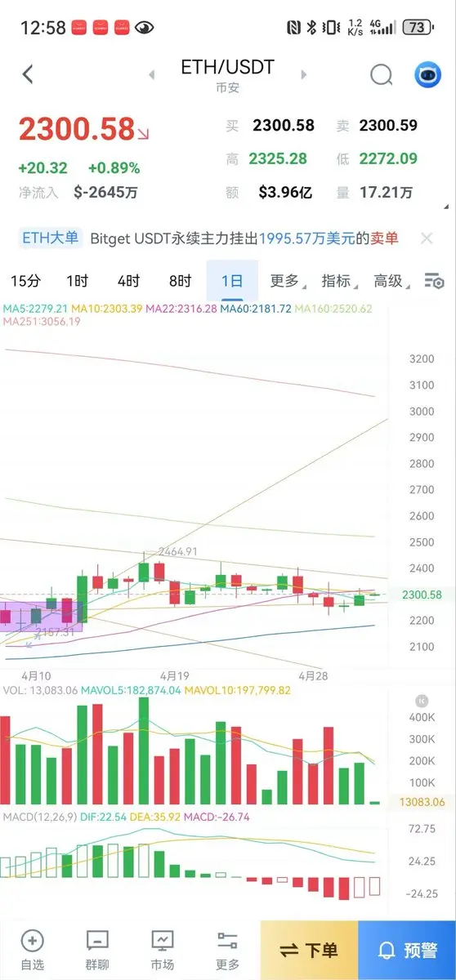Tap the battery 73 indicator
This screenshot has height=980, width=456.
(417, 27)
